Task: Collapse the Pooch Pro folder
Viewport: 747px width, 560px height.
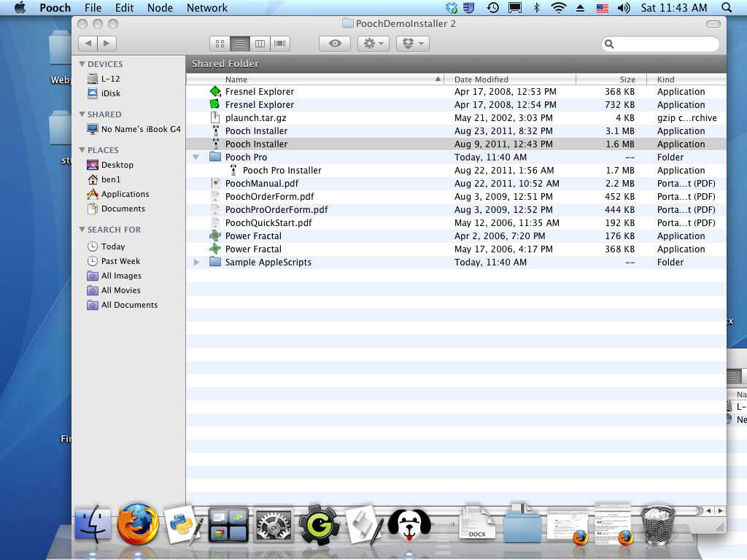Action: point(196,157)
